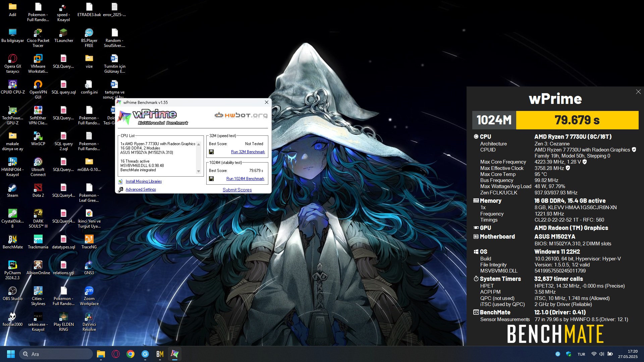
Task: Select the Dota 2 desktop icon
Action: (x=38, y=190)
